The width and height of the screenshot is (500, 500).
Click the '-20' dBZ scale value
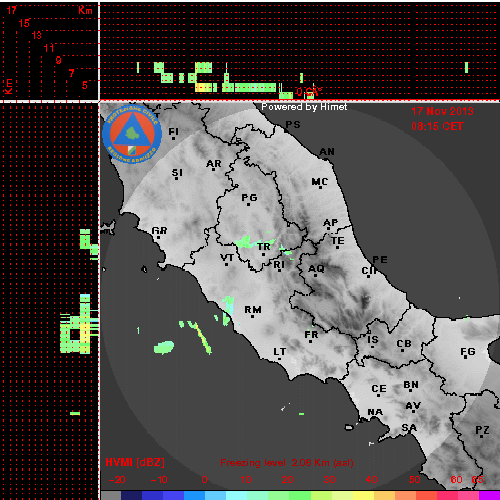pyautogui.click(x=117, y=480)
